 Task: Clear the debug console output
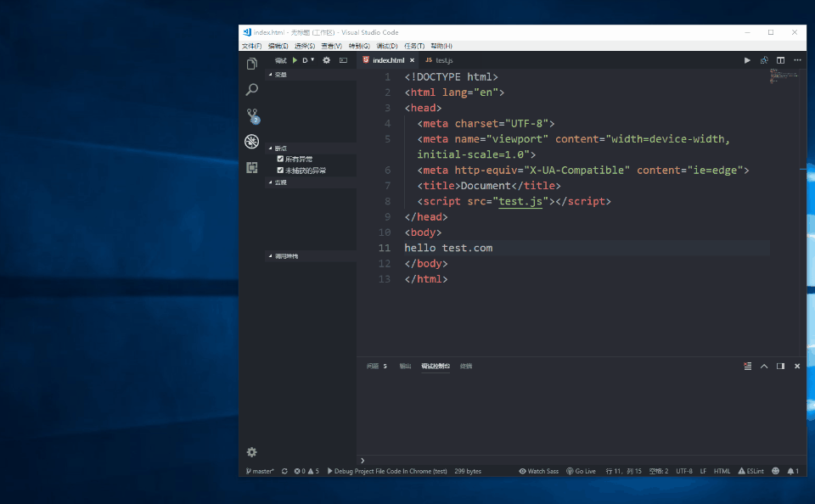click(x=747, y=367)
